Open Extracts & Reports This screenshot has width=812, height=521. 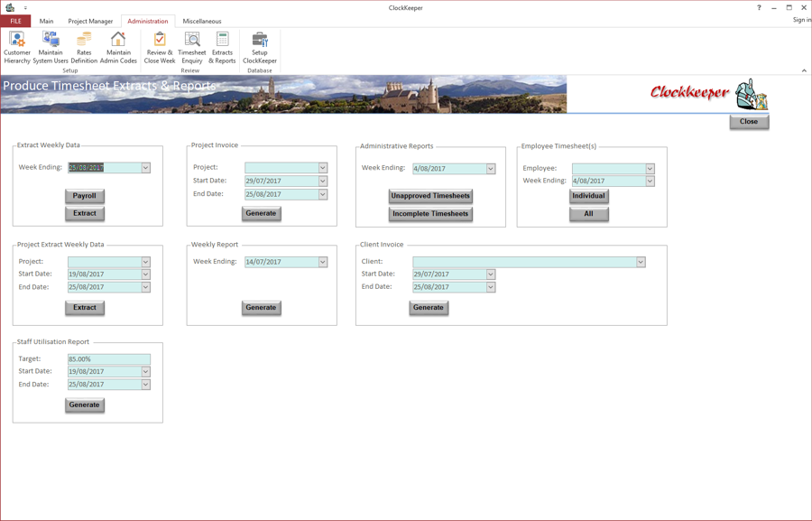222,47
